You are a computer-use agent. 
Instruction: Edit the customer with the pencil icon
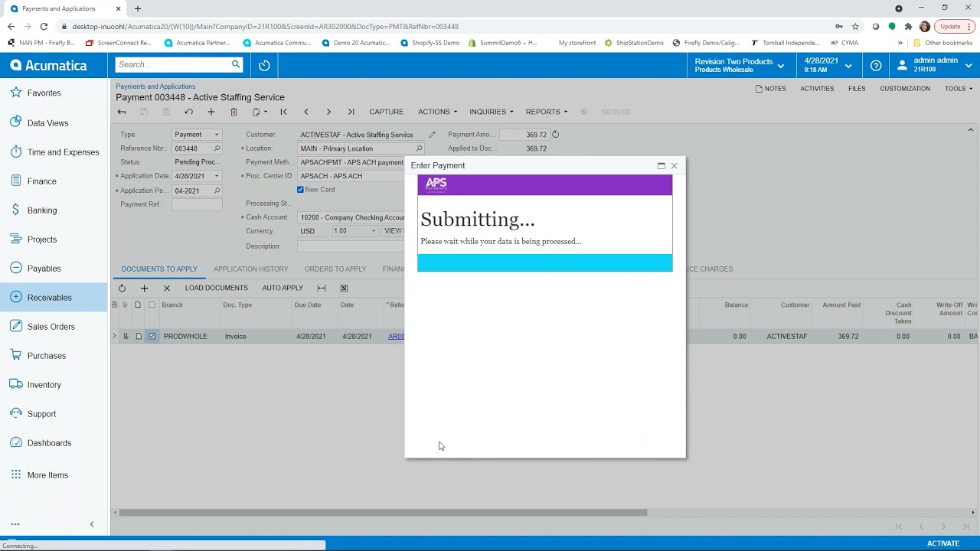(432, 135)
